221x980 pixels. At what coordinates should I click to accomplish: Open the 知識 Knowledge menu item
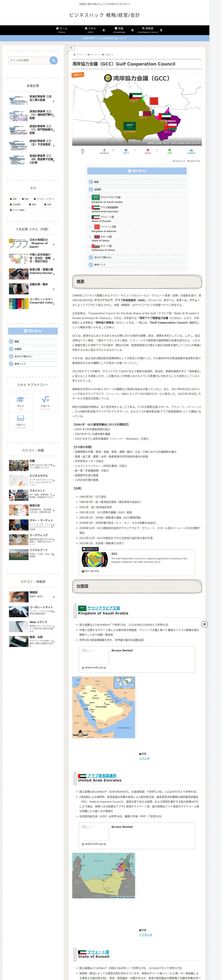click(x=119, y=30)
